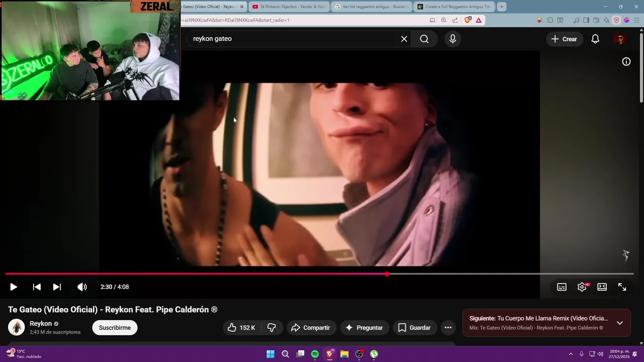Show the video info card icon
Screen dimensions: 644x362
626,61
